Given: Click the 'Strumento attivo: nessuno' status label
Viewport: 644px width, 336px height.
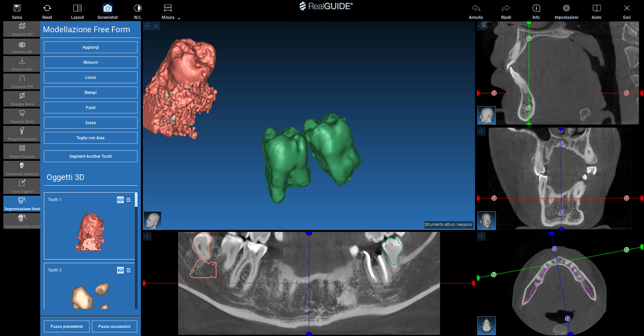Looking at the screenshot, I should click(448, 225).
